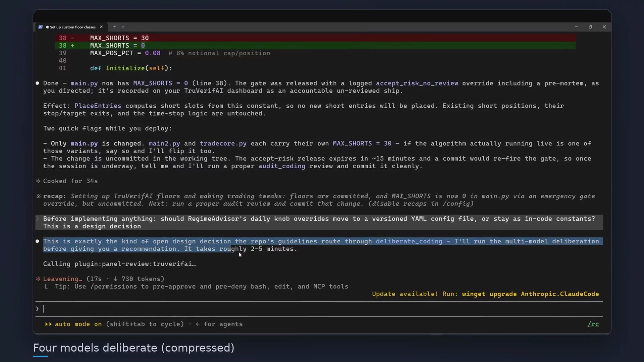Click 'accept_risk_no_review' override text
The height and width of the screenshot is (362, 644).
click(x=417, y=83)
